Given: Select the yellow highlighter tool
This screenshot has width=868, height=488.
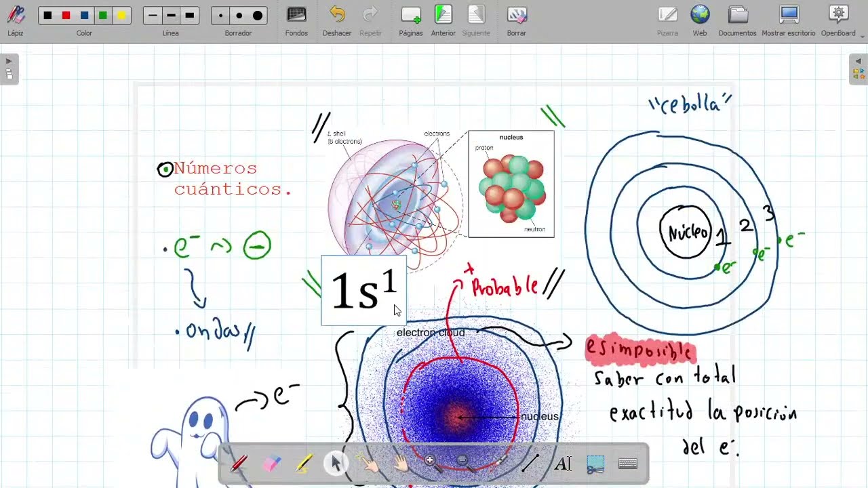Looking at the screenshot, I should pyautogui.click(x=304, y=464).
